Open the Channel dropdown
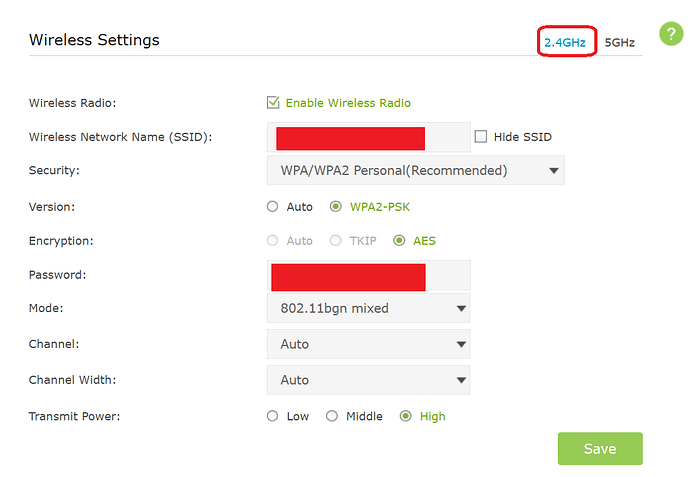 (x=368, y=344)
